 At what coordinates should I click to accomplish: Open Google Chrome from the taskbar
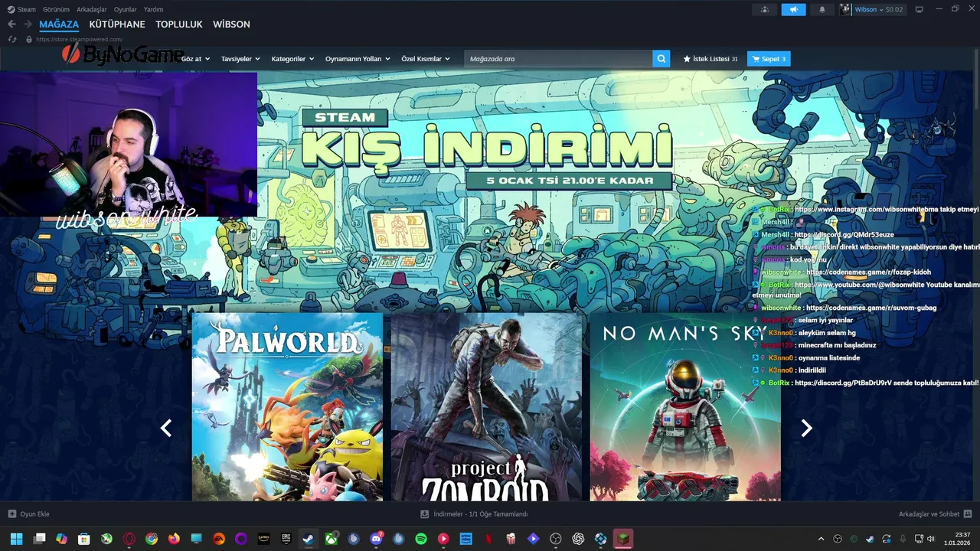[152, 539]
